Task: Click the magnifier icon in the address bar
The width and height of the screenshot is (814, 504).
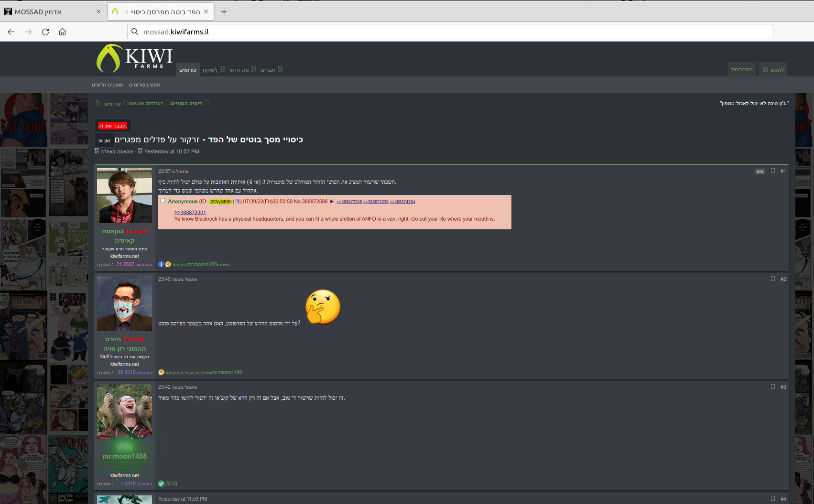Action: [x=135, y=32]
